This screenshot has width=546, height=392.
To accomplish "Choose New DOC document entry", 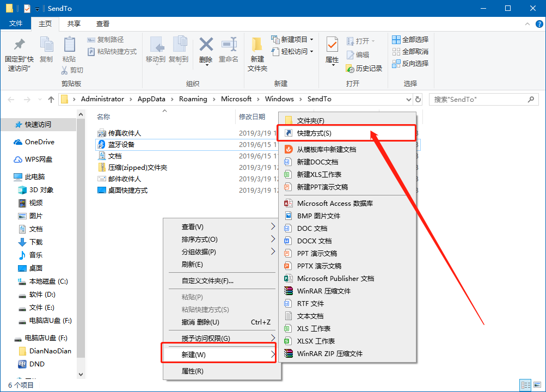I will click(x=347, y=162).
